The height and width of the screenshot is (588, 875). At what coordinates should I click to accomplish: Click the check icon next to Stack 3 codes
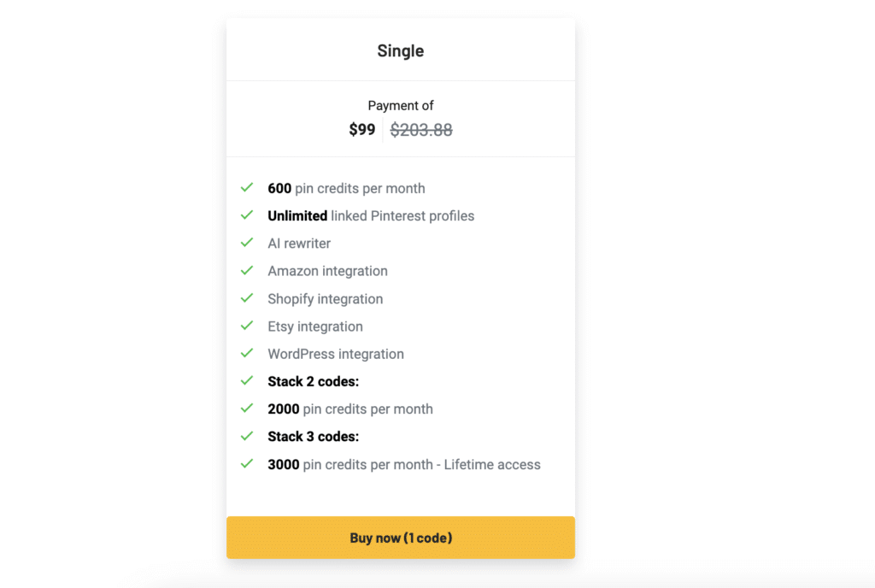pos(247,436)
